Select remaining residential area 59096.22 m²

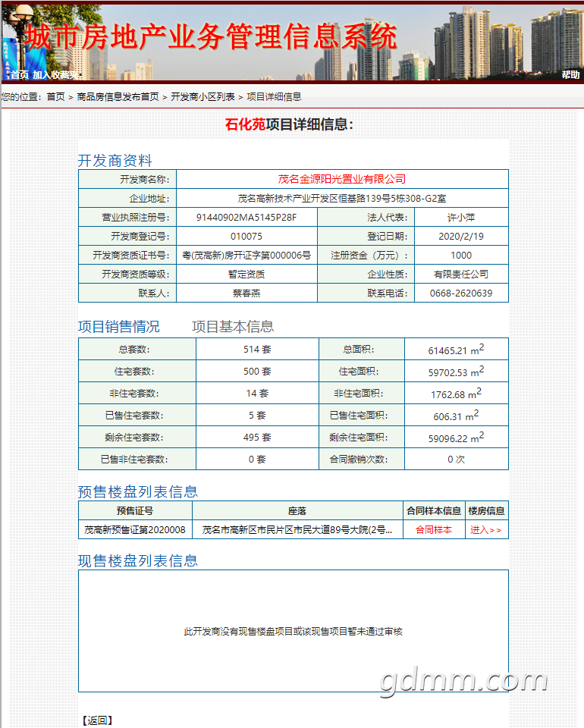click(x=456, y=438)
